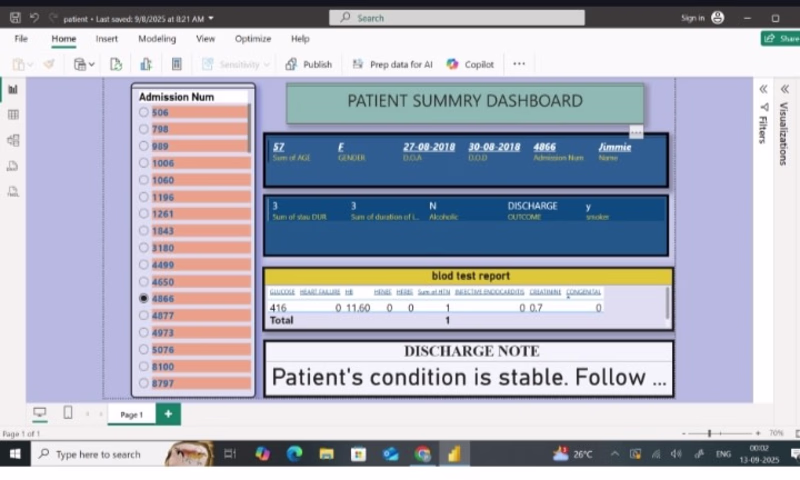The width and height of the screenshot is (800, 480).
Task: Click the Save icon in title bar
Action: (15, 18)
